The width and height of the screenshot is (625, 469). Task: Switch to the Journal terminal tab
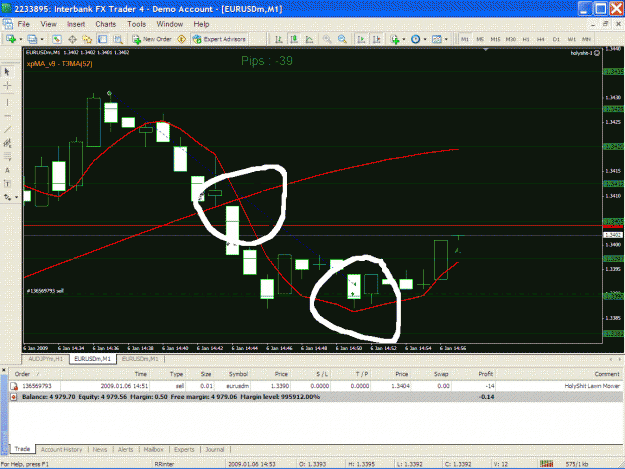click(x=215, y=449)
